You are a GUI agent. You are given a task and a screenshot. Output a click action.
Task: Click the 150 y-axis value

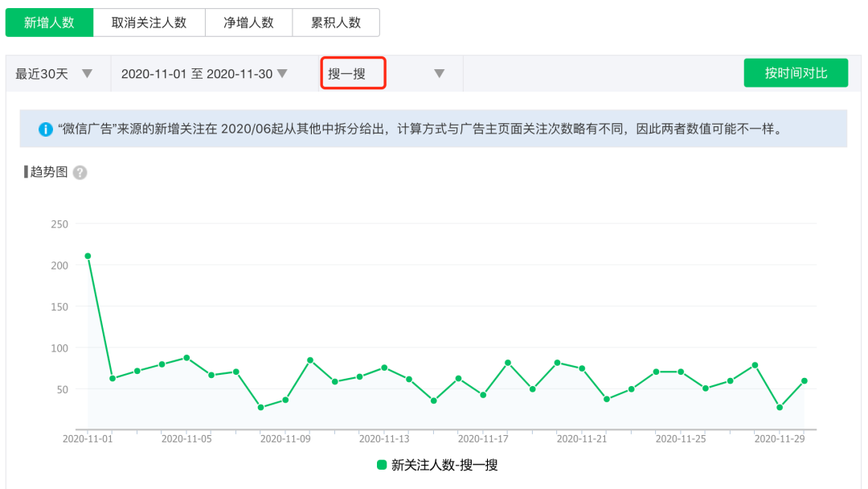coord(59,306)
